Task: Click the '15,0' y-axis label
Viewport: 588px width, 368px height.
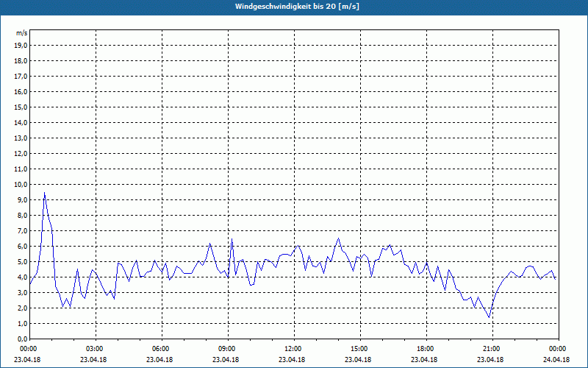Action: coord(22,107)
